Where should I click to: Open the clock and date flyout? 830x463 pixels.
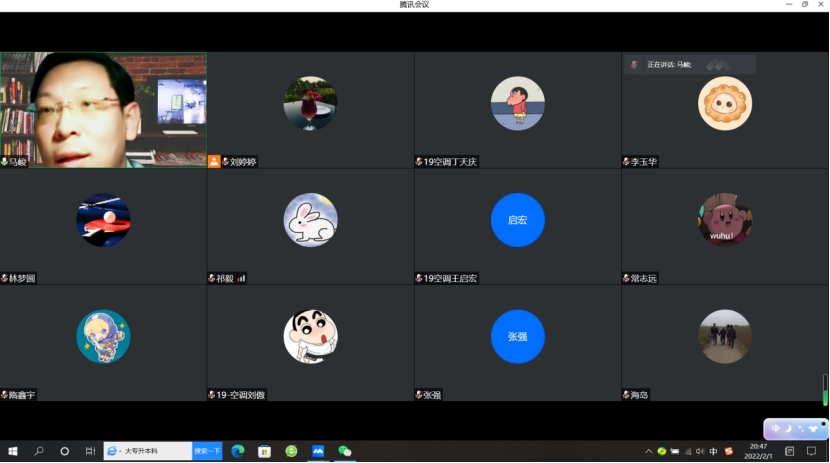(760, 451)
